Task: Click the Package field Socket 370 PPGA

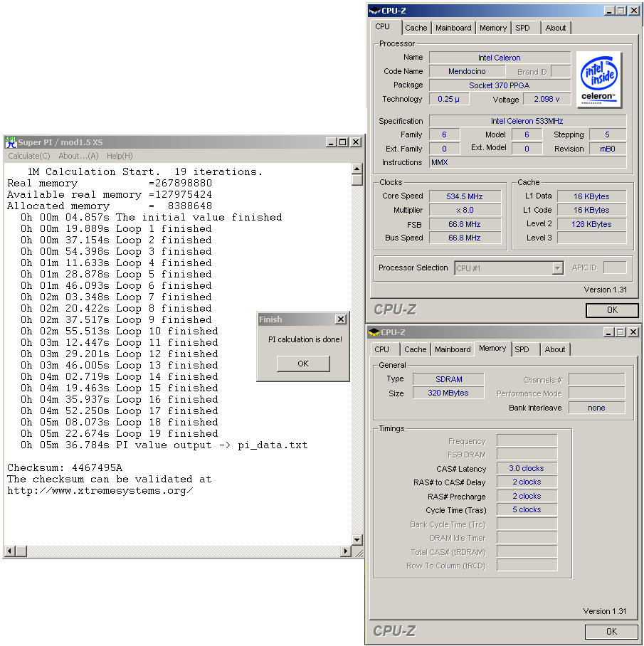Action: (500, 85)
